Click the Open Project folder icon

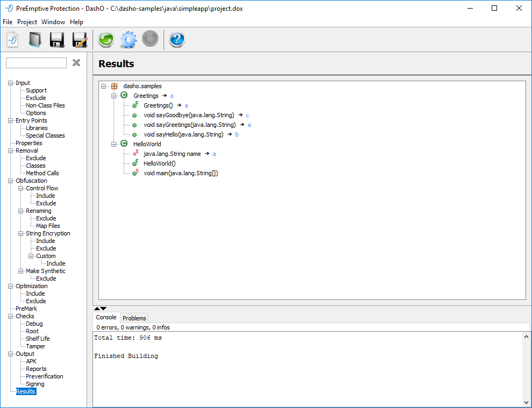click(34, 40)
